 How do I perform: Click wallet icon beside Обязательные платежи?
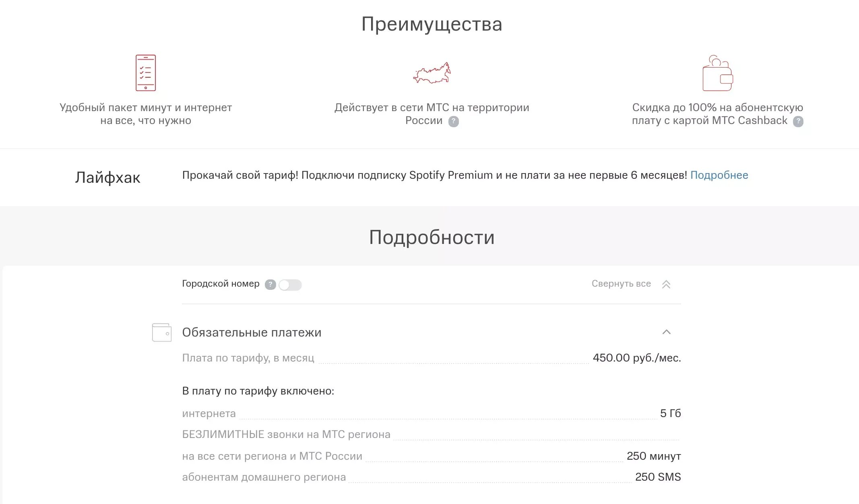pyautogui.click(x=162, y=333)
